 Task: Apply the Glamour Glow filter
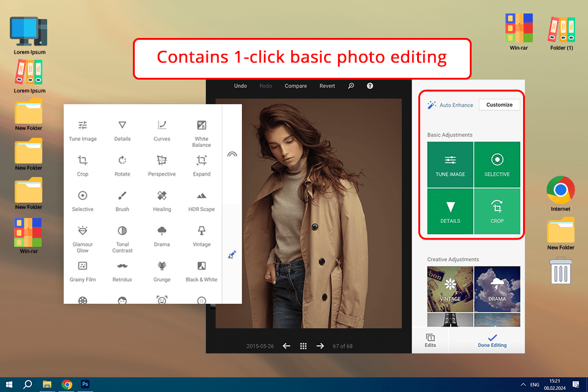pyautogui.click(x=83, y=239)
